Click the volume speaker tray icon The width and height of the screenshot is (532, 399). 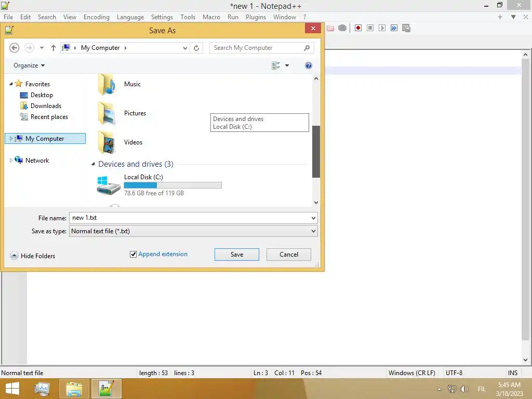coord(464,389)
